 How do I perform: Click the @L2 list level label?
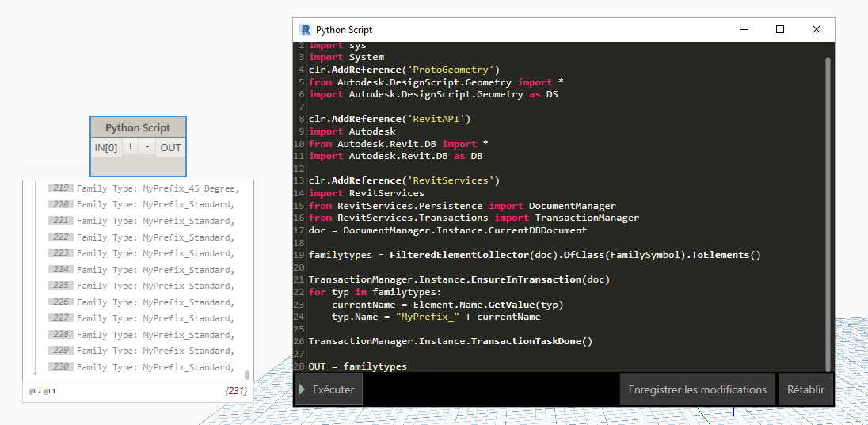click(35, 392)
